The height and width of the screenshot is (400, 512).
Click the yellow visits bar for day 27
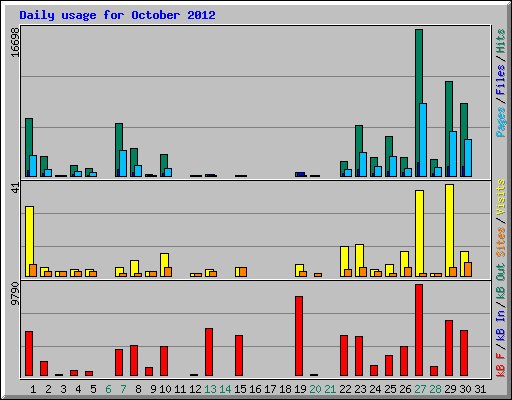(x=419, y=232)
